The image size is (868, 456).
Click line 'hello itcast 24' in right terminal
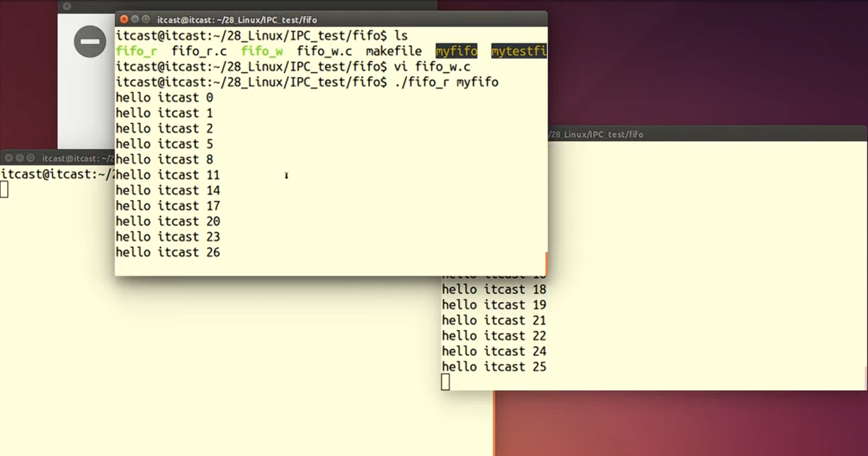[x=494, y=351]
